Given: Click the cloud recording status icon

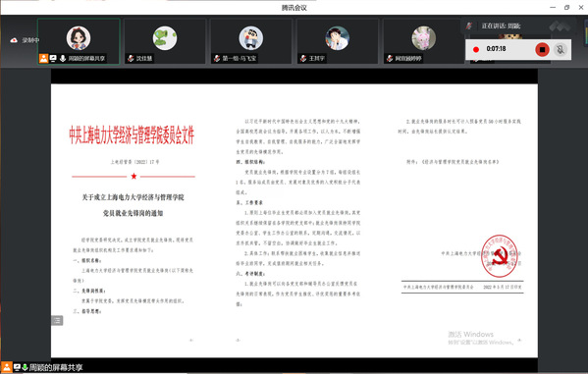Looking at the screenshot, I should tap(14, 40).
